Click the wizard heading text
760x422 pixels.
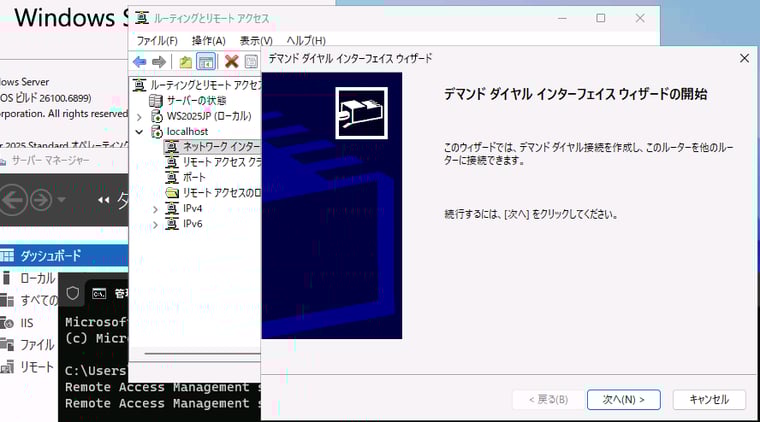tap(575, 94)
